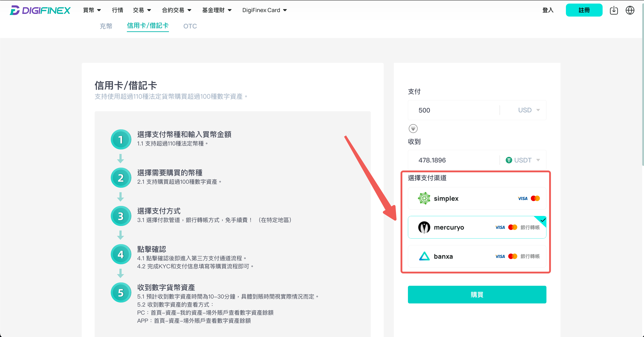
Task: Select the mercuryo payment channel
Action: (477, 227)
